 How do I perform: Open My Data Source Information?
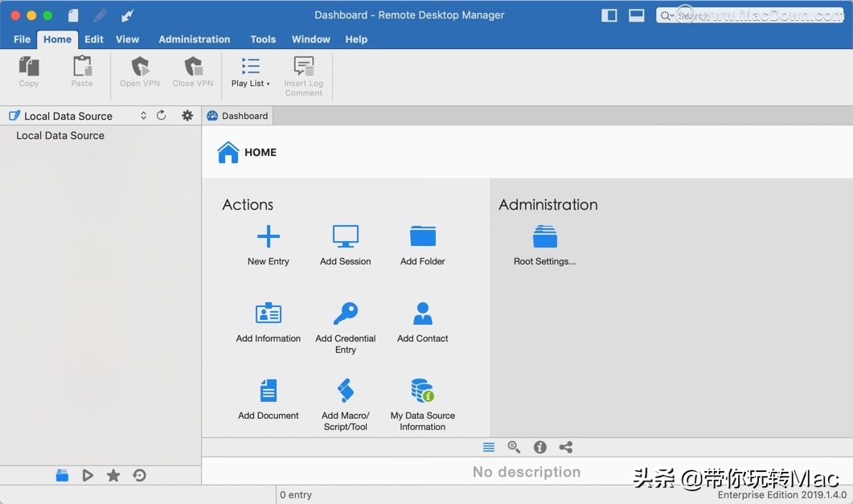(422, 391)
